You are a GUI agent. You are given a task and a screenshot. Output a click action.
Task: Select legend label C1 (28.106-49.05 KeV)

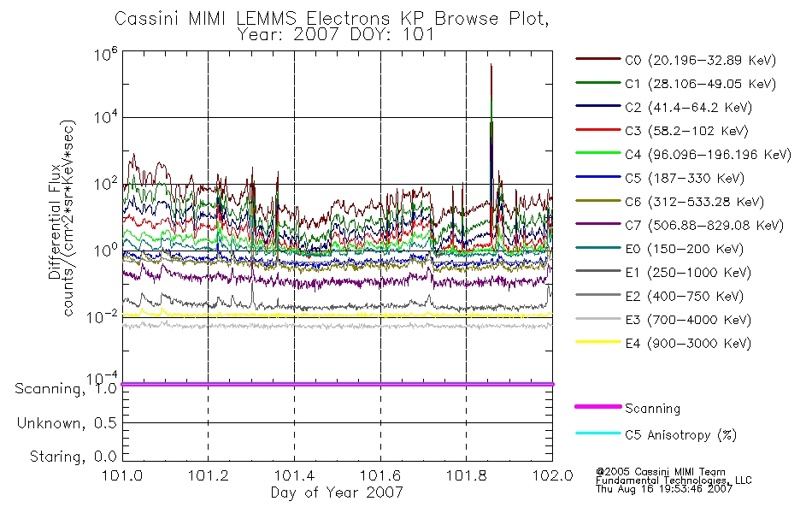coord(701,84)
